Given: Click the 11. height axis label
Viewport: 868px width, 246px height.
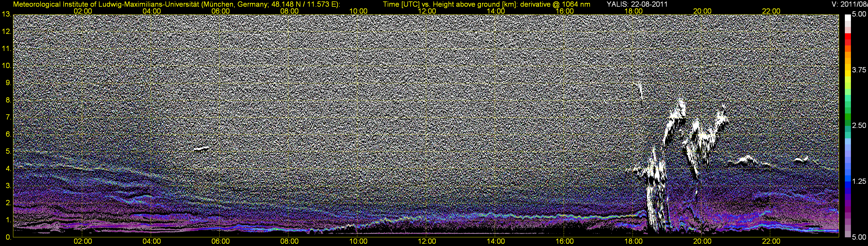Looking at the screenshot, I should click(7, 49).
